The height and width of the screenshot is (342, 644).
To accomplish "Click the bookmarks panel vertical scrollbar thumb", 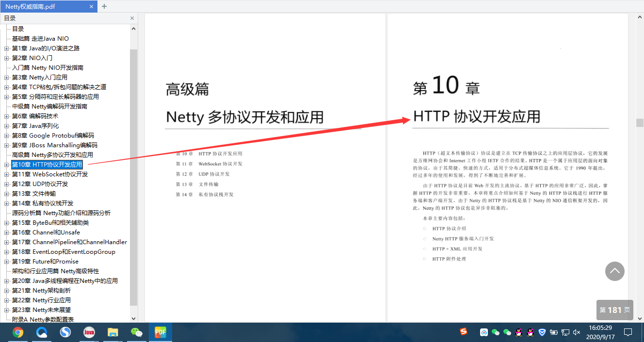I will click(134, 177).
